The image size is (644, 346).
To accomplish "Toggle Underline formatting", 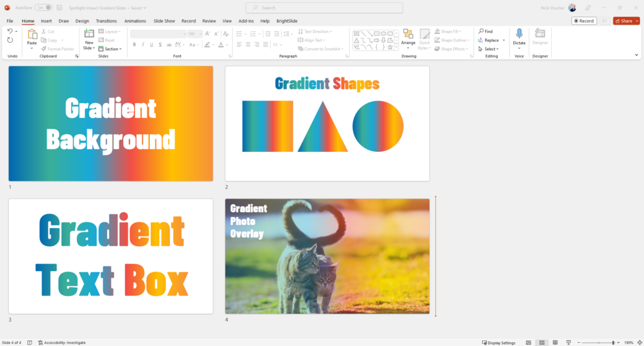I will pyautogui.click(x=152, y=45).
